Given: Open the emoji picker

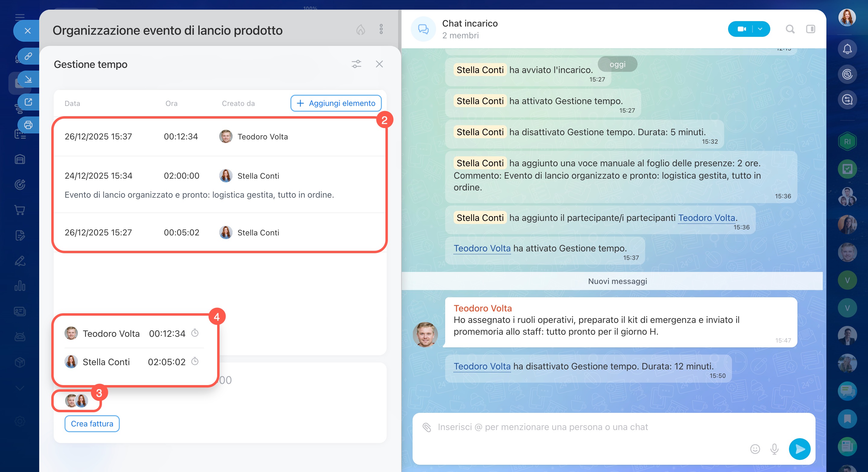Looking at the screenshot, I should point(755,449).
